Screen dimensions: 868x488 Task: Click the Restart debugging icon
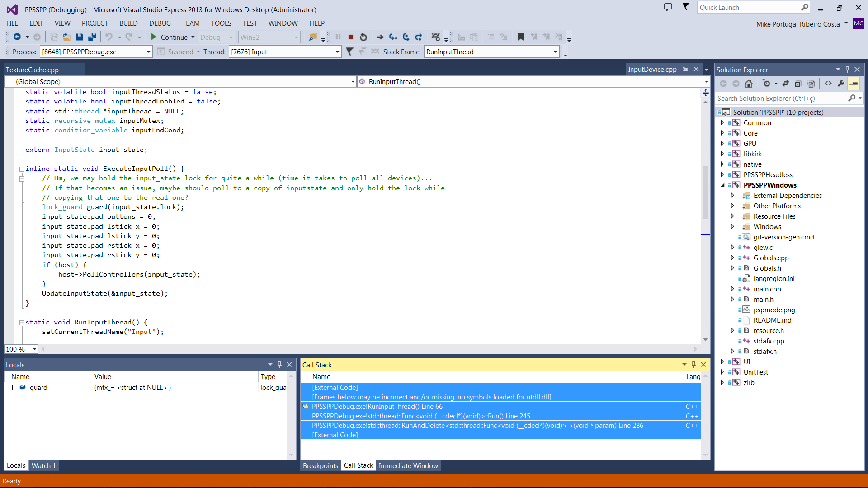click(x=363, y=37)
